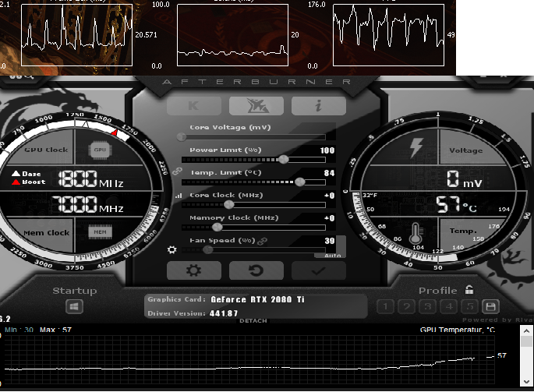The image size is (534, 392).
Task: Open the Kombustor K button
Action: 194,105
